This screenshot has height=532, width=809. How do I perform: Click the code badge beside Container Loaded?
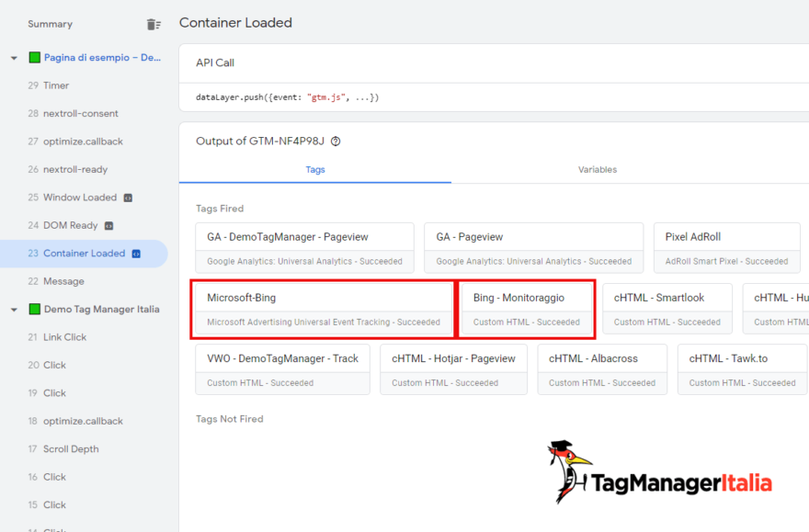point(137,253)
